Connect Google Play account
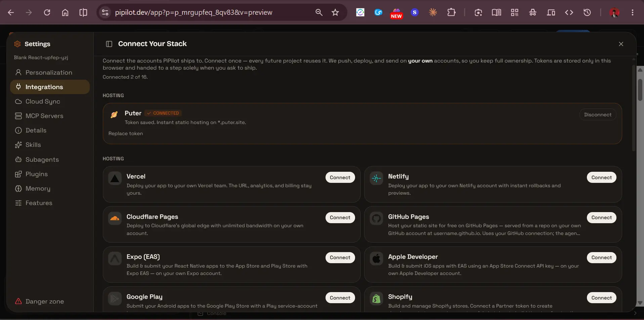 pyautogui.click(x=340, y=298)
